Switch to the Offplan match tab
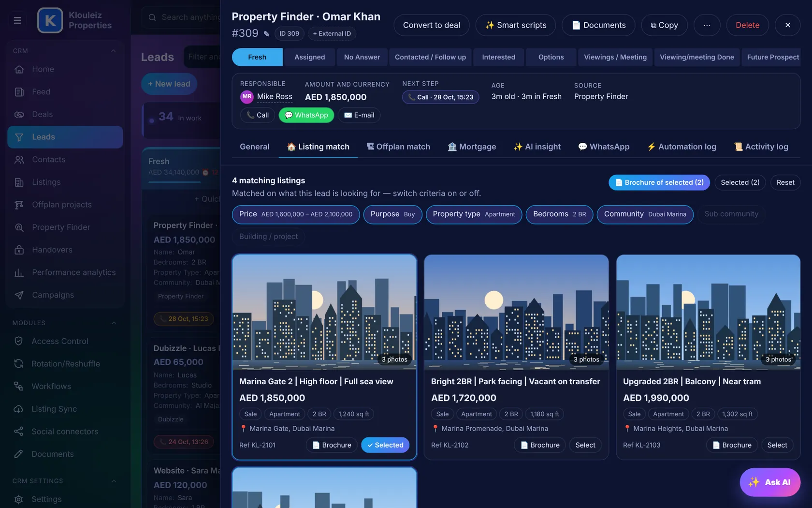Image resolution: width=812 pixels, height=508 pixels. click(398, 147)
